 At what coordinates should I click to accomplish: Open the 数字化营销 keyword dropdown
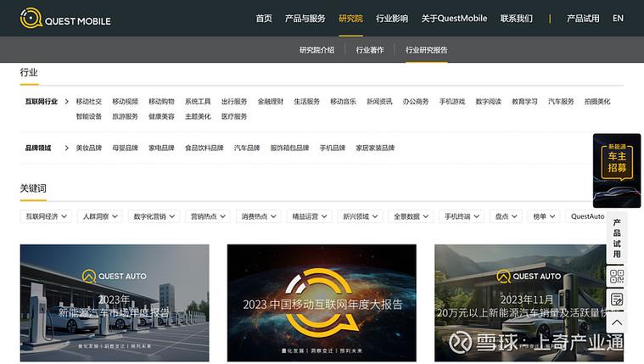[154, 216]
